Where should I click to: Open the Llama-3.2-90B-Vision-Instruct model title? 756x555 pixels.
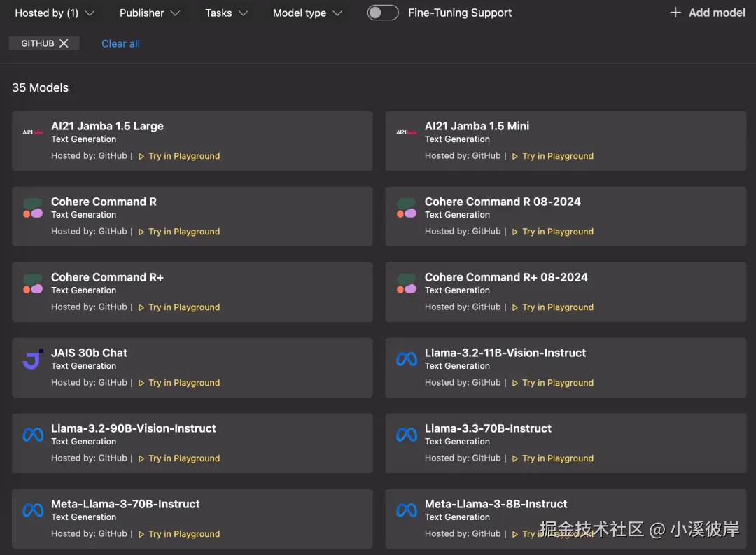134,428
